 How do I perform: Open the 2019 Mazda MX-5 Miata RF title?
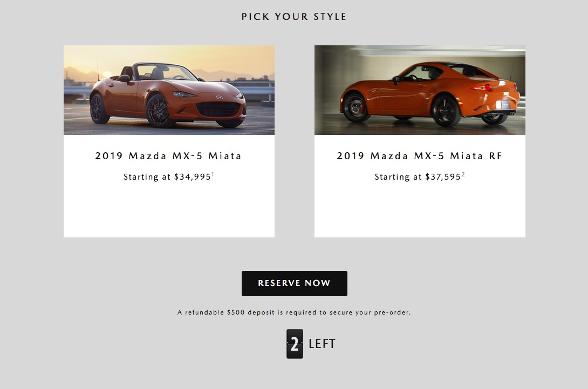tap(419, 156)
